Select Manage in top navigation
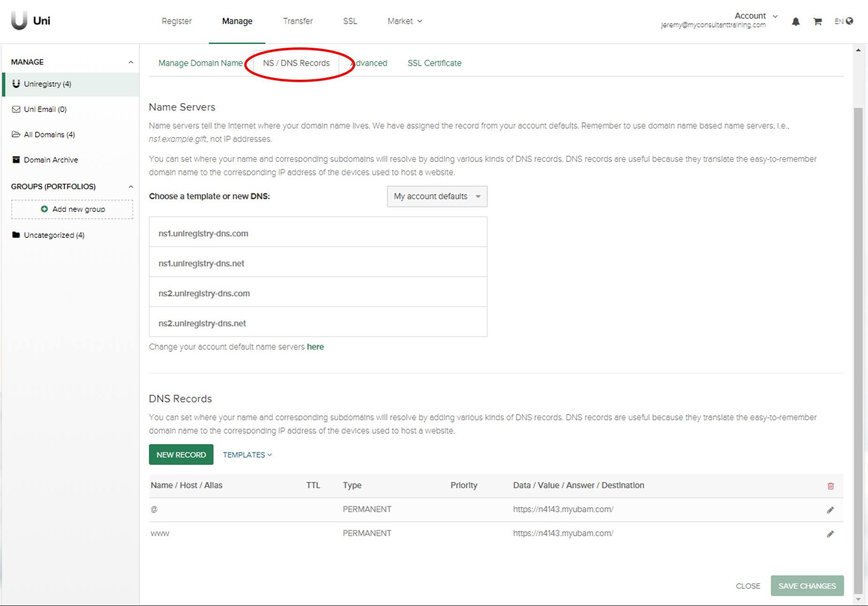The height and width of the screenshot is (606, 868). (237, 21)
